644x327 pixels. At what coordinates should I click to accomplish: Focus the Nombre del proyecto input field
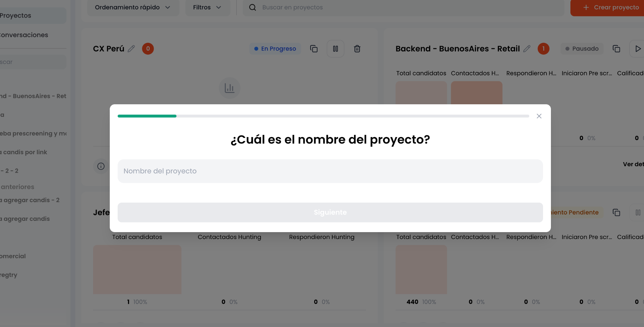pos(330,171)
